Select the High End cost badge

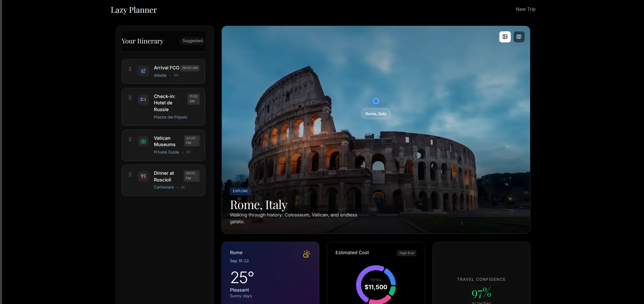click(x=406, y=253)
